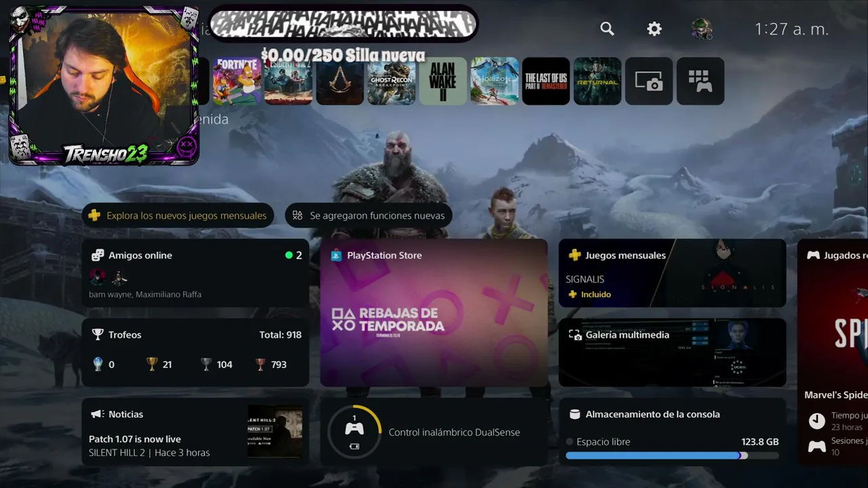Click the 1:27 a. m. clock
868x488 pixels.
pos(792,28)
